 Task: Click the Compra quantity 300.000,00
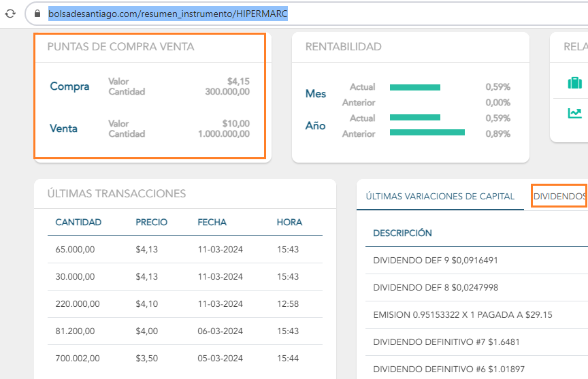click(x=227, y=92)
